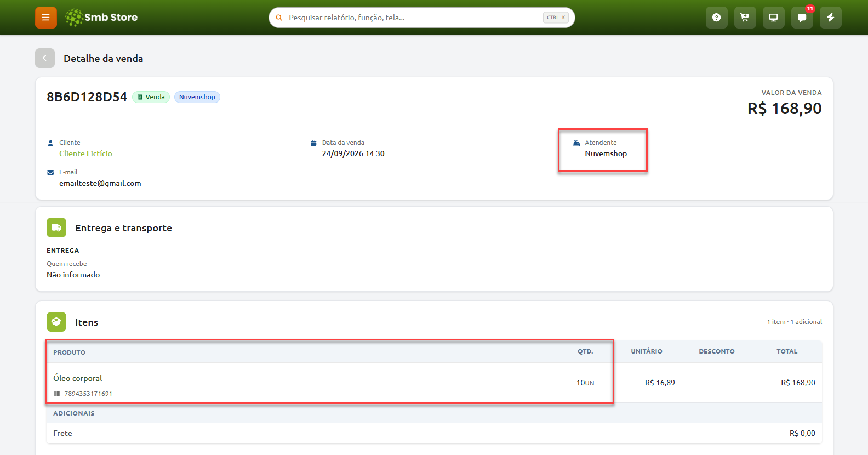Go back using the arrow beside Detalhe da venda
Viewport: 868px width, 455px height.
(45, 58)
